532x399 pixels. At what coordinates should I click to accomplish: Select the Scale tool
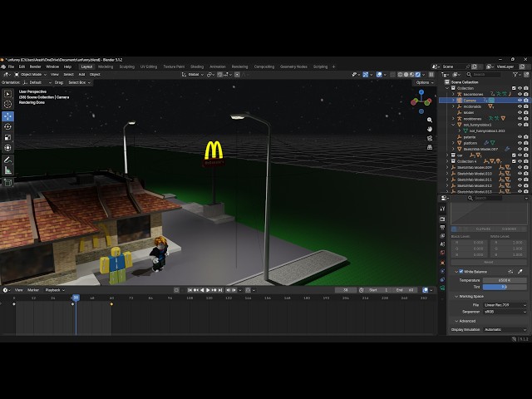7,137
